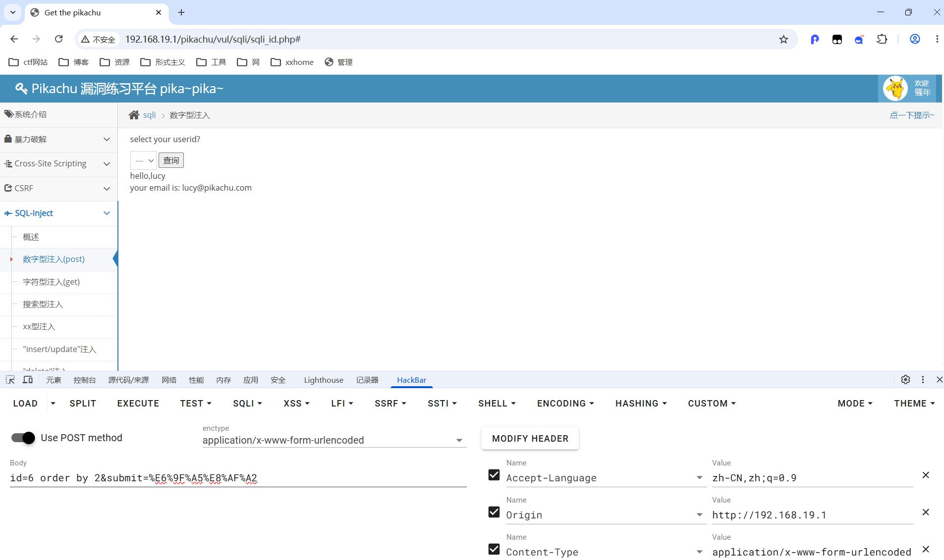Close the 'Get the pikachu' tab
Screen dimensions: 944x560
pos(159,12)
